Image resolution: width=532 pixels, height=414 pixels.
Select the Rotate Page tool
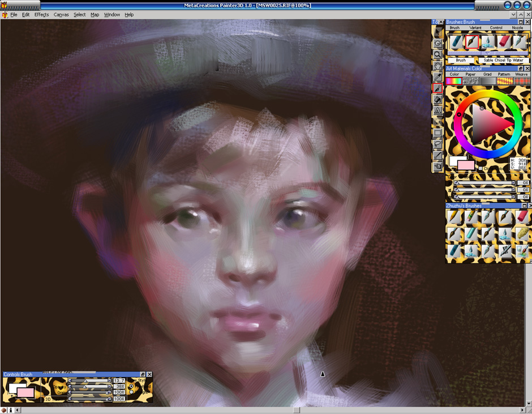click(x=437, y=44)
